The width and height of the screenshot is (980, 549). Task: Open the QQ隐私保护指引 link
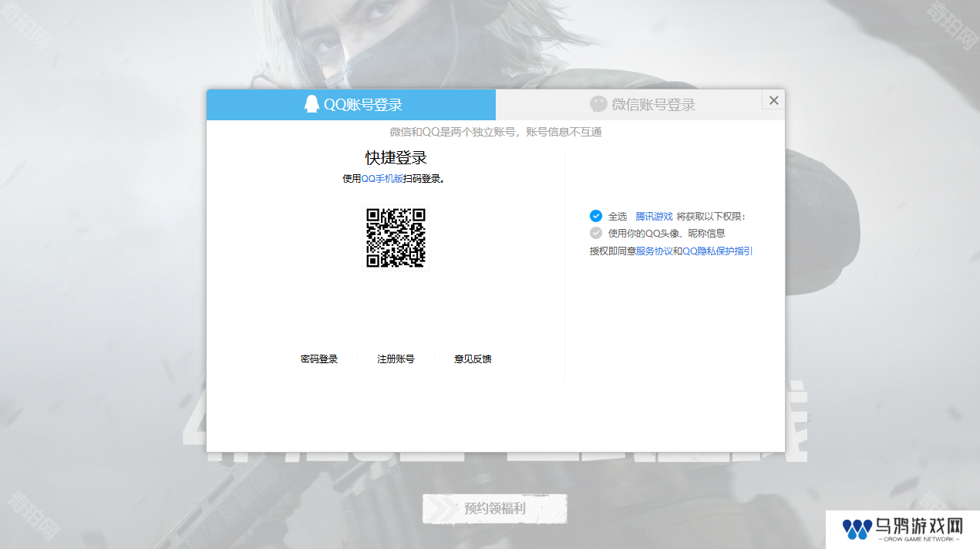pyautogui.click(x=718, y=251)
